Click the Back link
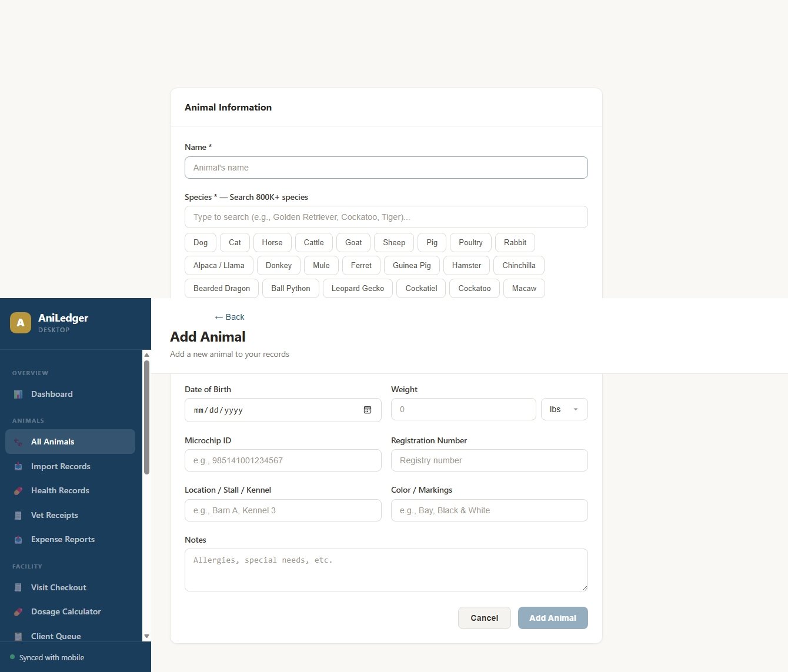This screenshot has height=672, width=788. (x=230, y=317)
